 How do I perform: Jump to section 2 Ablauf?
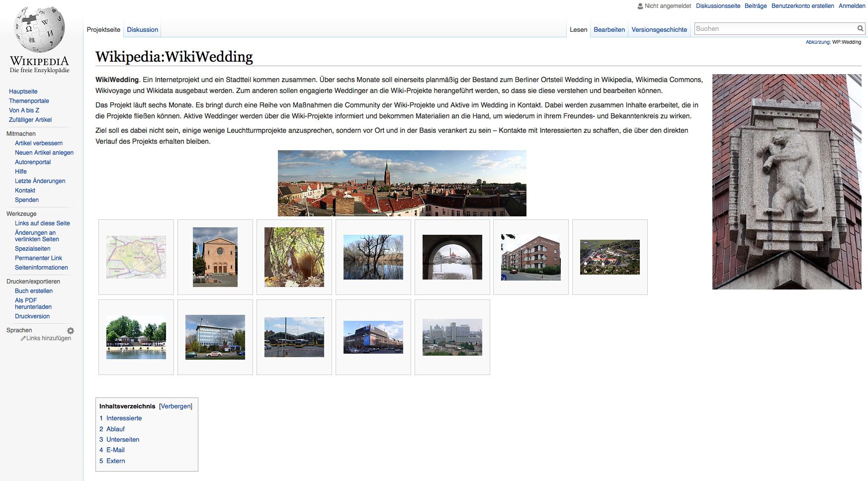pos(112,429)
